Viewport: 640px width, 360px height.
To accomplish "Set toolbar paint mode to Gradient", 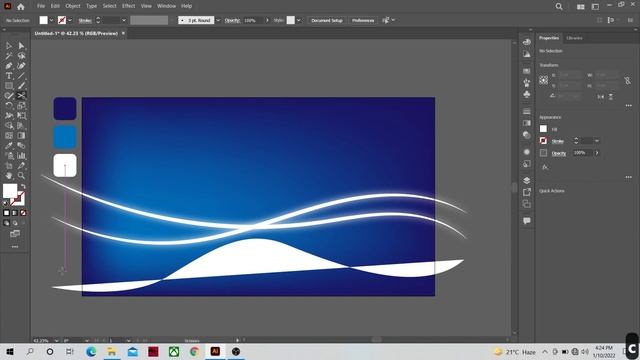I will (15, 213).
